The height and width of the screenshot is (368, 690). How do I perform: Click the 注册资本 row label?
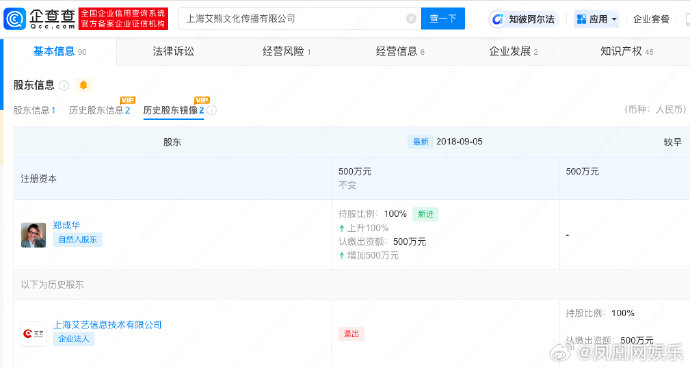click(39, 179)
